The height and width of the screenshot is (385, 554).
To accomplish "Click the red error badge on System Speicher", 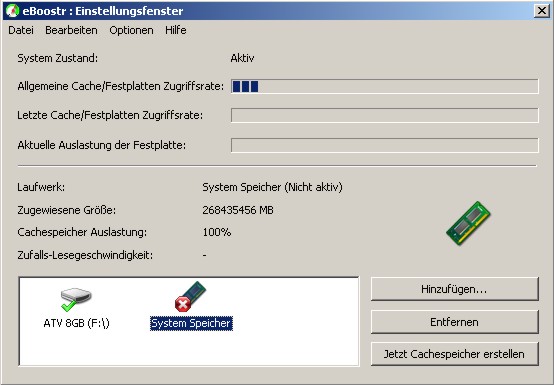I will 183,304.
